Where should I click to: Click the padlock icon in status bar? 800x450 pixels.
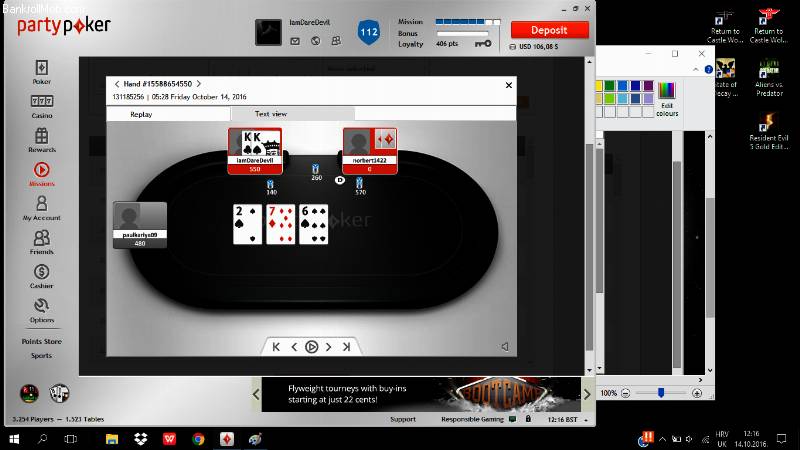point(528,419)
